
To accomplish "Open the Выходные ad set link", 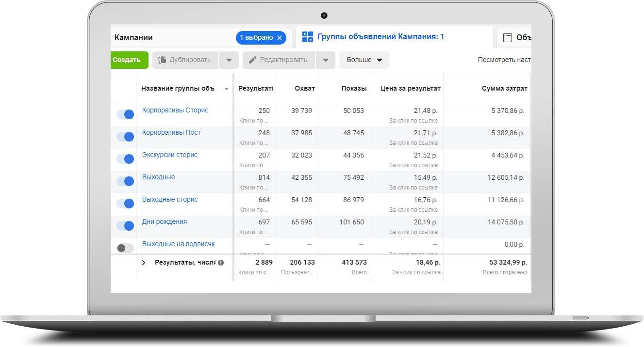I will (x=158, y=177).
